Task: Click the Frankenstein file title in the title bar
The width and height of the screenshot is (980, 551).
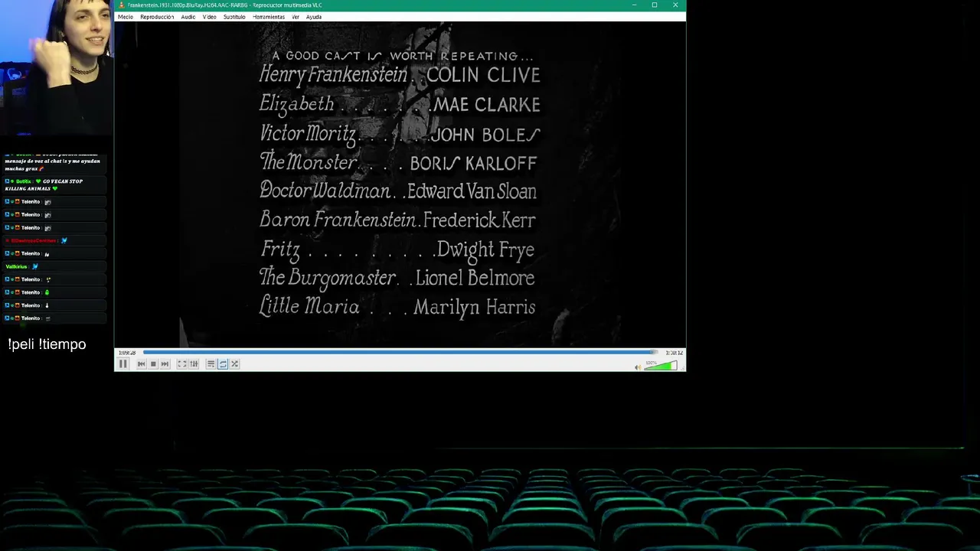Action: pos(225,5)
